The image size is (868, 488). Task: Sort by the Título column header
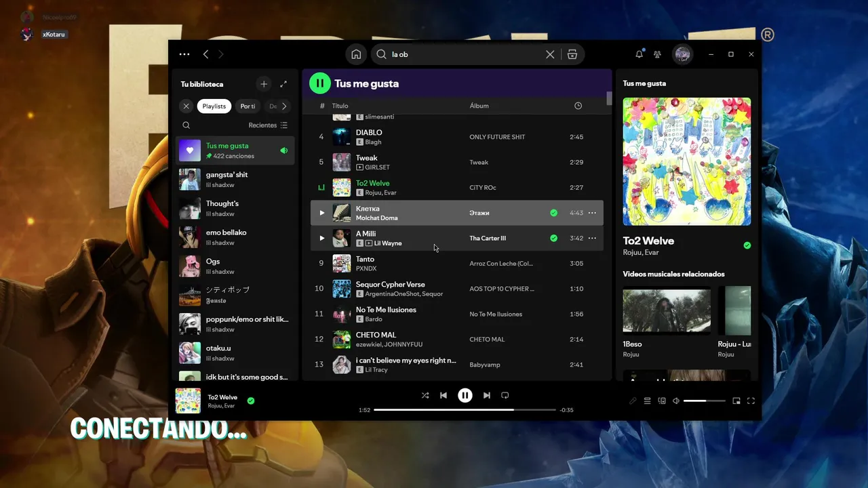coord(340,106)
